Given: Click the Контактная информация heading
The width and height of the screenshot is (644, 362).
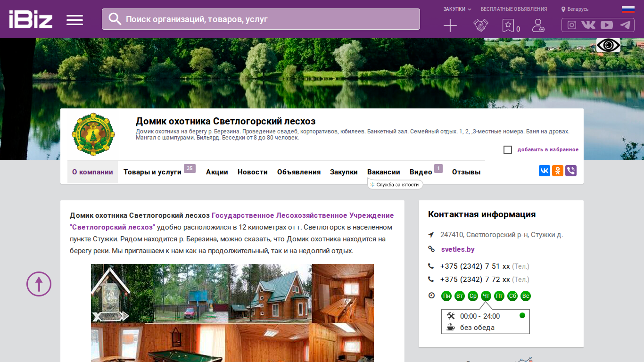Looking at the screenshot, I should (482, 214).
